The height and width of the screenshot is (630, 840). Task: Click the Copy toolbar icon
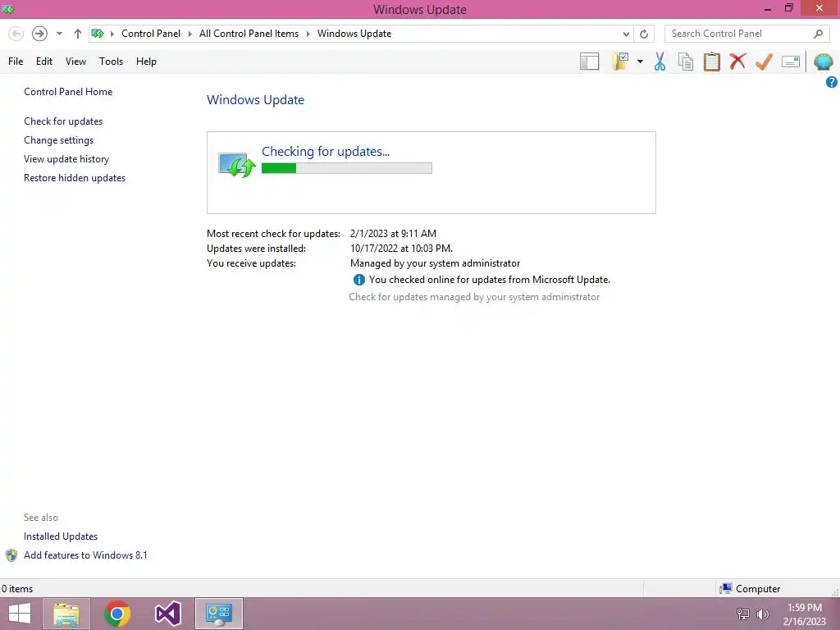pos(686,62)
